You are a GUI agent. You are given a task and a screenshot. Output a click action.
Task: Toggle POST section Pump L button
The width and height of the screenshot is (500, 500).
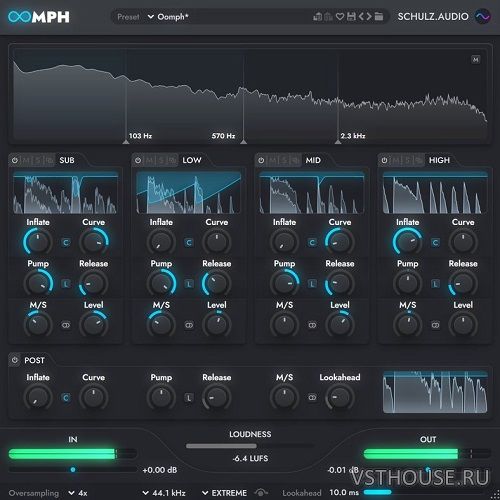pos(189,398)
